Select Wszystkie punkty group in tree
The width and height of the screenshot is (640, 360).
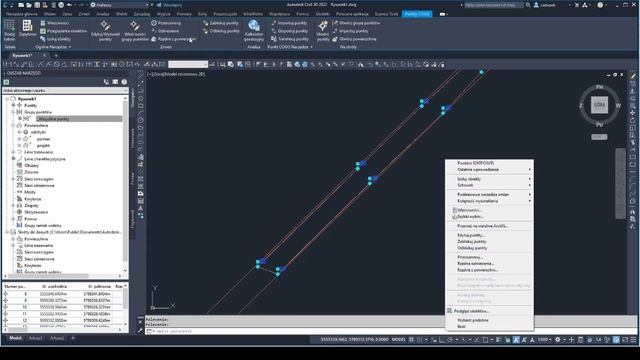click(79, 119)
